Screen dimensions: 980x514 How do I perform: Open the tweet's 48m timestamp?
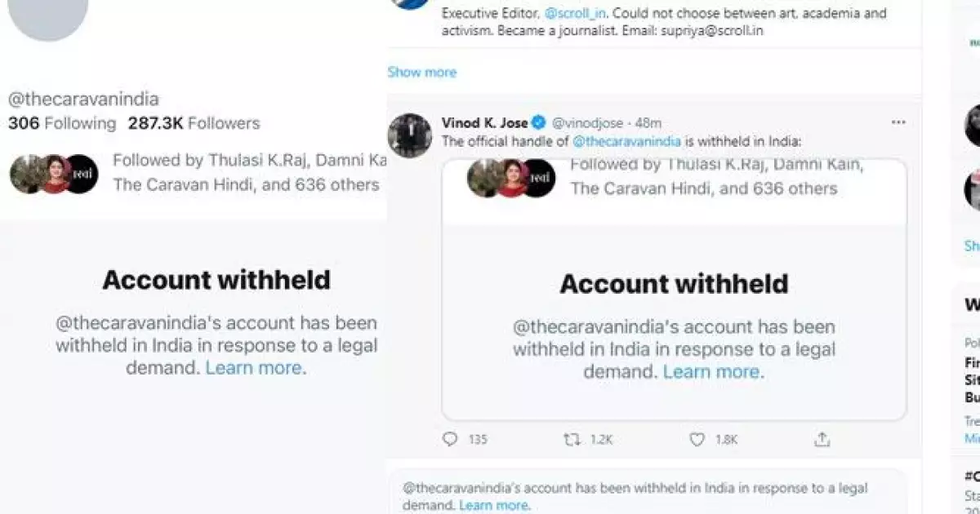[648, 123]
